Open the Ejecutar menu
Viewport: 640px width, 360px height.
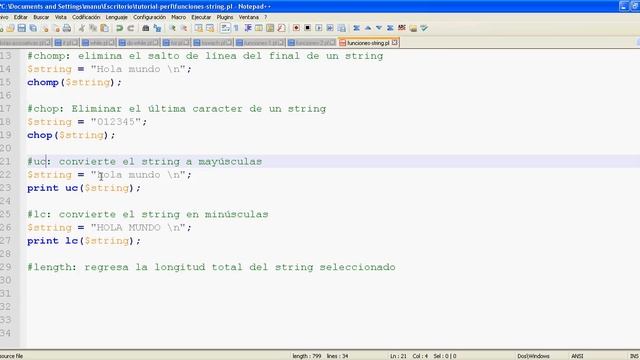[x=201, y=17]
